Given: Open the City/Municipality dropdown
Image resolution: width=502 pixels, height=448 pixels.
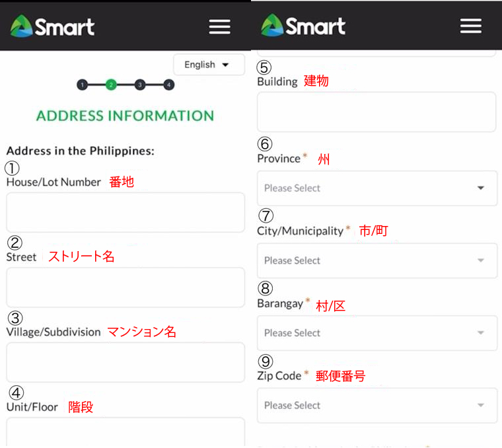Looking at the screenshot, I should [x=377, y=260].
